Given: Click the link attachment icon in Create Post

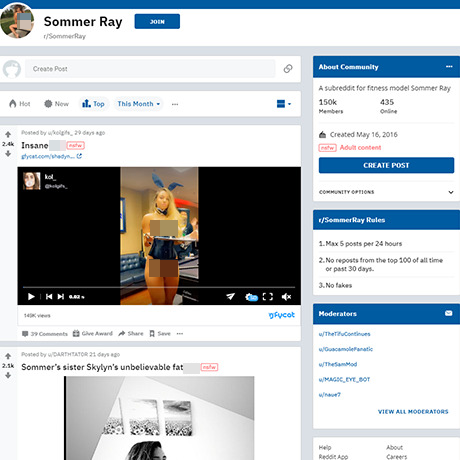Looking at the screenshot, I should (x=288, y=69).
